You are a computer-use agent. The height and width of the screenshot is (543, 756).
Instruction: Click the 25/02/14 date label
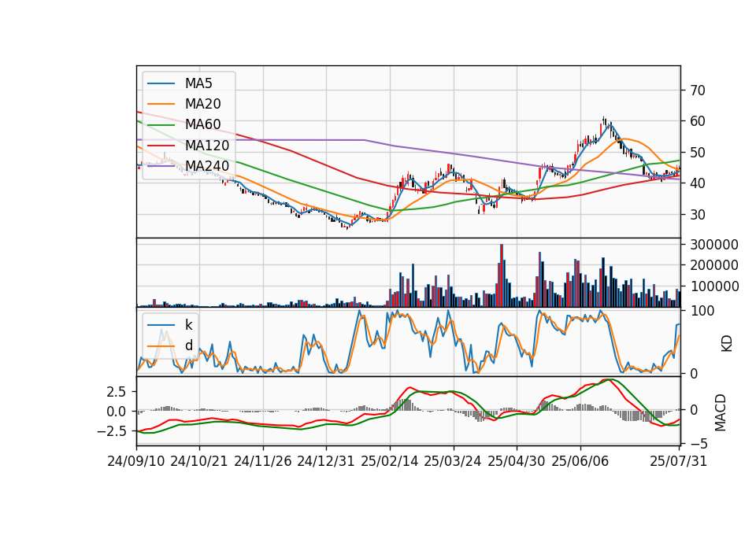click(390, 461)
